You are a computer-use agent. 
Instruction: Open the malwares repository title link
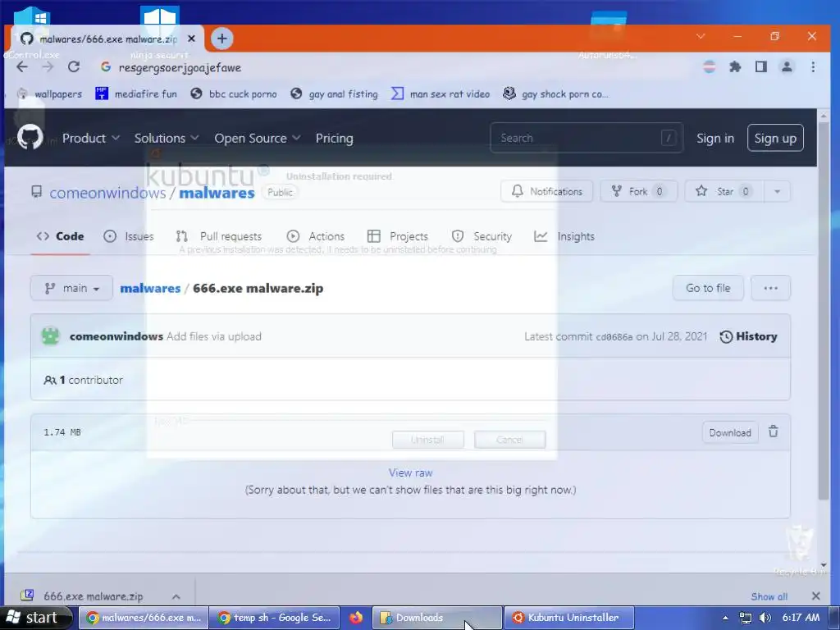click(217, 193)
